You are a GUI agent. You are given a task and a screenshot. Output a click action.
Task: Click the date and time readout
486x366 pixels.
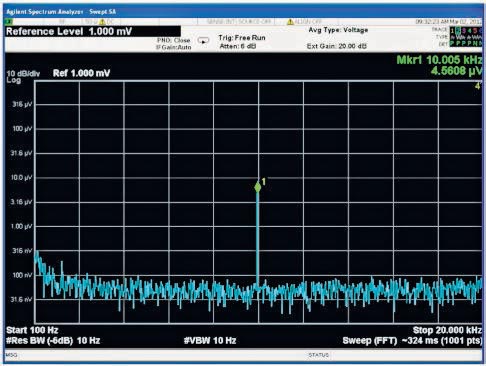[x=448, y=22]
